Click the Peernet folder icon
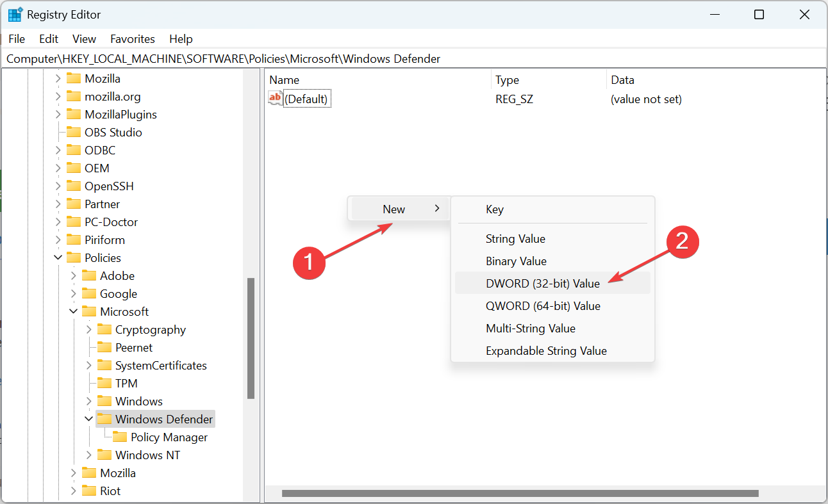The height and width of the screenshot is (504, 828). coord(104,347)
